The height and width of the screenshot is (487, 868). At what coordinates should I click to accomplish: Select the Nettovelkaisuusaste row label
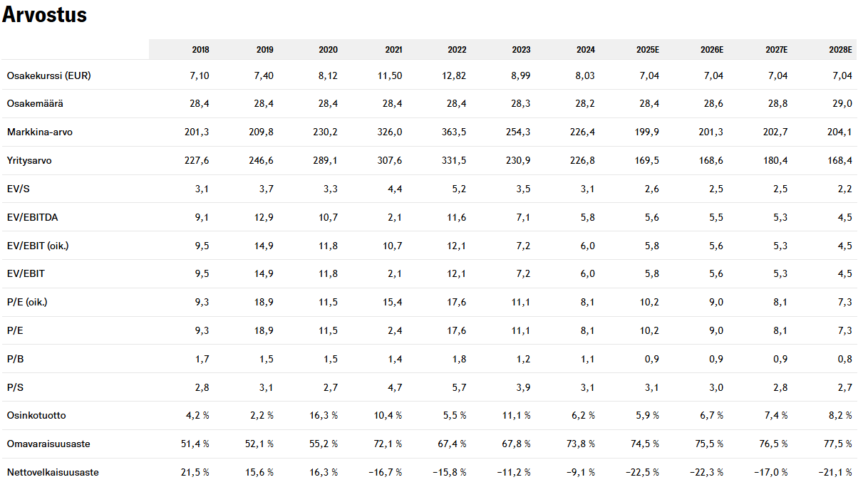[x=53, y=472]
